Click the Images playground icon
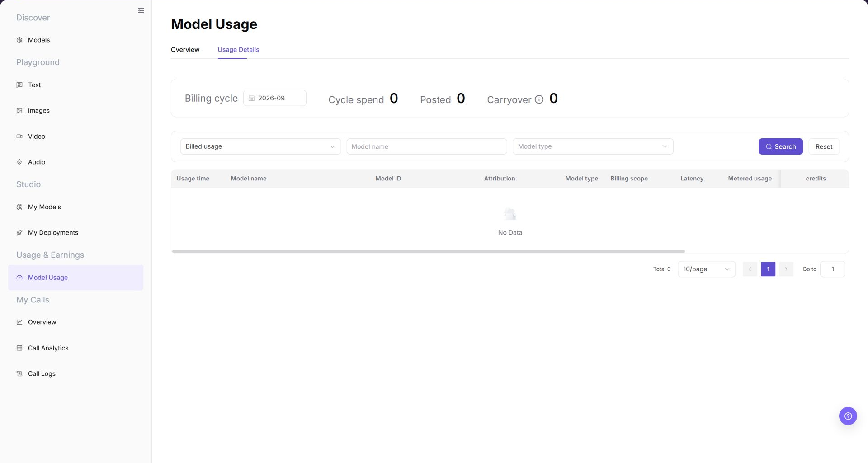 point(19,110)
